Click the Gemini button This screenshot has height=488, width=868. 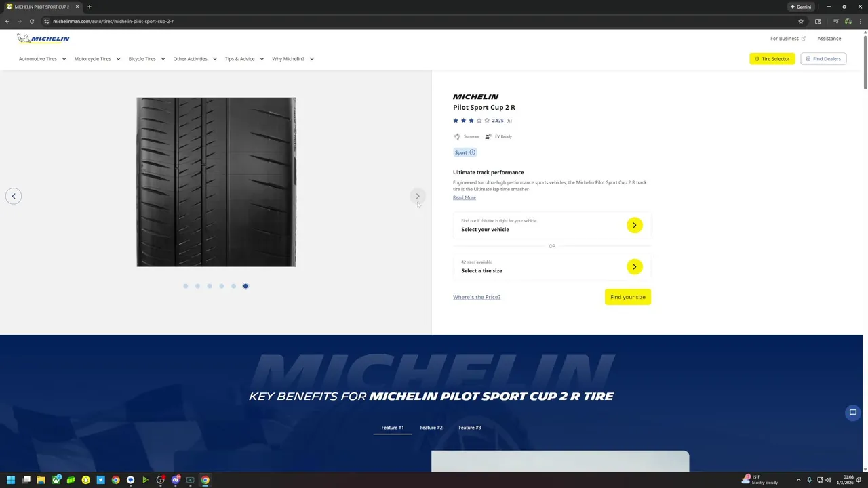tap(801, 7)
